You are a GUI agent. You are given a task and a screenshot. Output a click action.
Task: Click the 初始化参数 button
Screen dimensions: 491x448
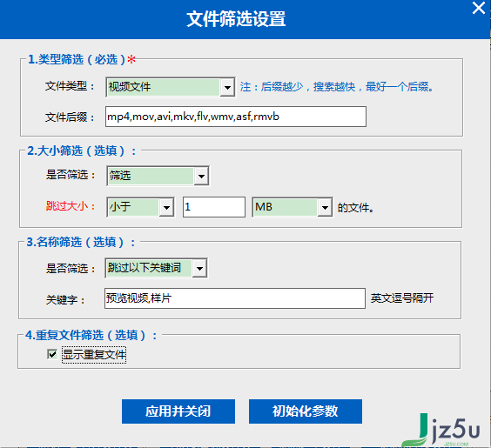(x=306, y=411)
